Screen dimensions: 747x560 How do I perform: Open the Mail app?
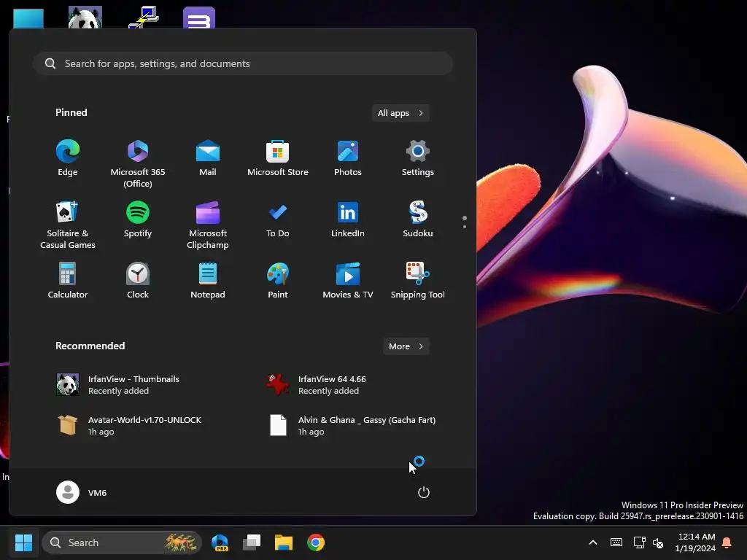click(208, 158)
